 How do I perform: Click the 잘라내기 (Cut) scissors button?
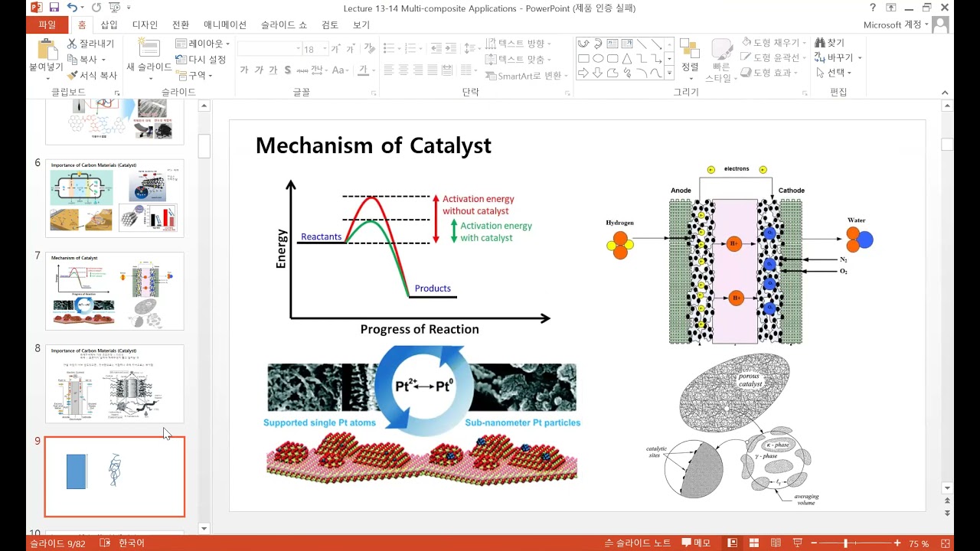pyautogui.click(x=91, y=44)
